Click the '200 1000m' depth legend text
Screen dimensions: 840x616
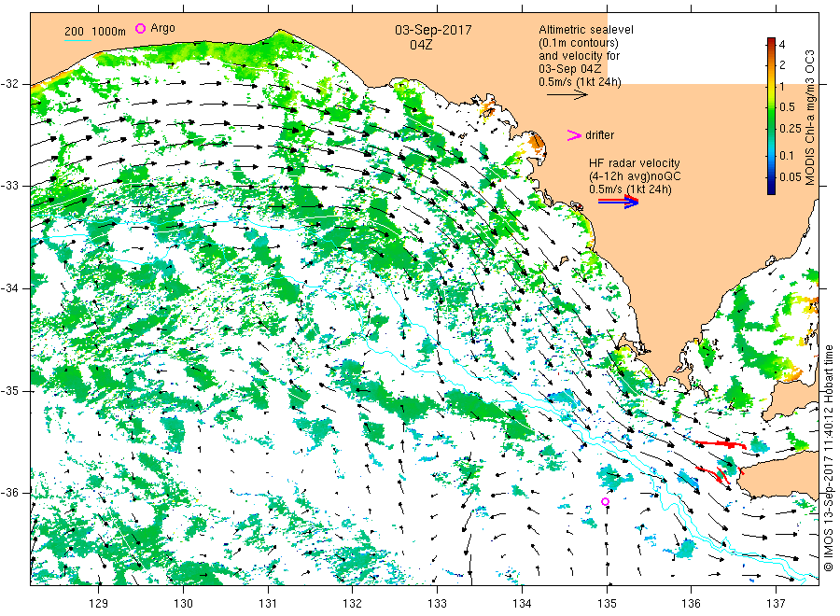coord(95,32)
